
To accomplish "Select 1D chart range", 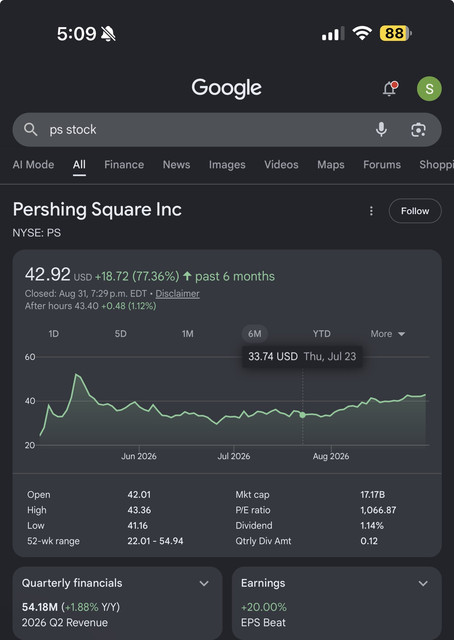I will (54, 334).
